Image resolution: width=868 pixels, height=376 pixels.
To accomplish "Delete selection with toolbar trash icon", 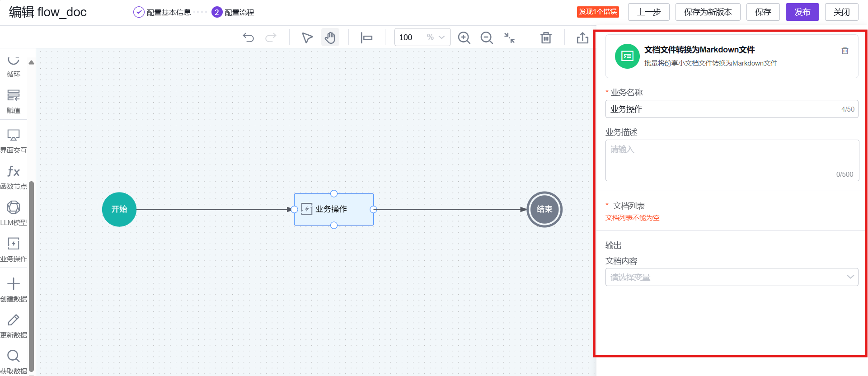I will (546, 38).
